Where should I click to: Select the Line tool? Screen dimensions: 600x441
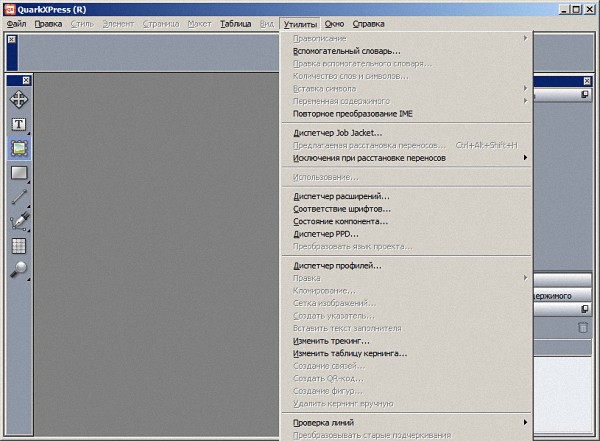(x=19, y=197)
